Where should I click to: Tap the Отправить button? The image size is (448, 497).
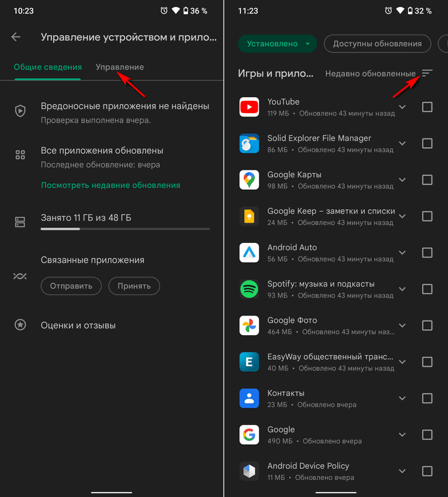click(x=71, y=286)
